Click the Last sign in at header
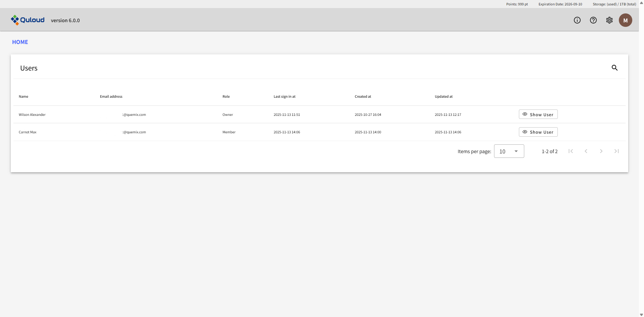Viewport: 644px width, 317px height. coord(284,96)
